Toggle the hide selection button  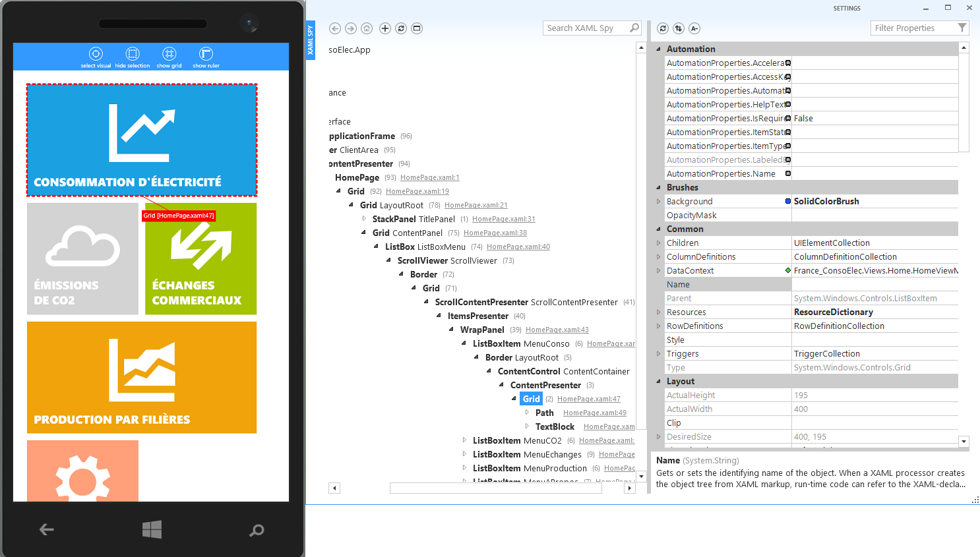[x=133, y=55]
